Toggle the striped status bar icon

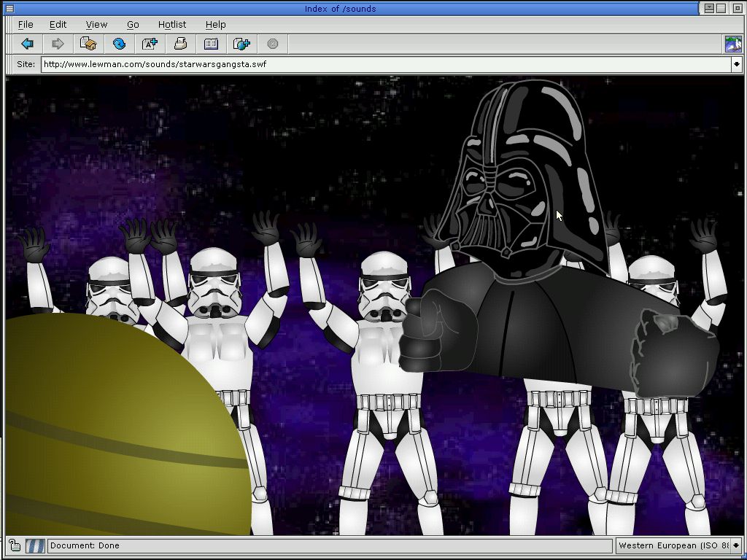(x=35, y=545)
